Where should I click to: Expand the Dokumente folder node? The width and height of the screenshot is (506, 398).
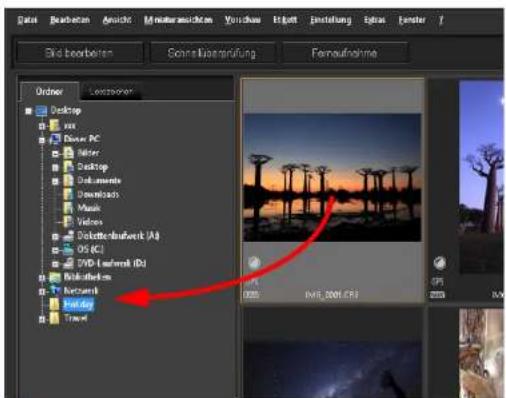pyautogui.click(x=55, y=181)
